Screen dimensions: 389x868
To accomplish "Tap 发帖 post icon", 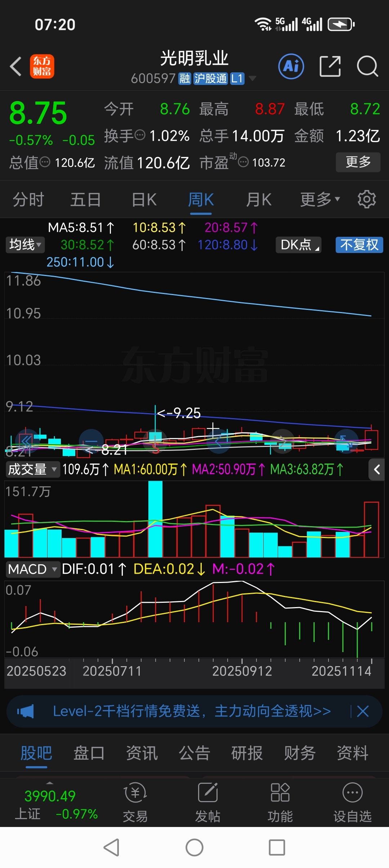I will [208, 803].
